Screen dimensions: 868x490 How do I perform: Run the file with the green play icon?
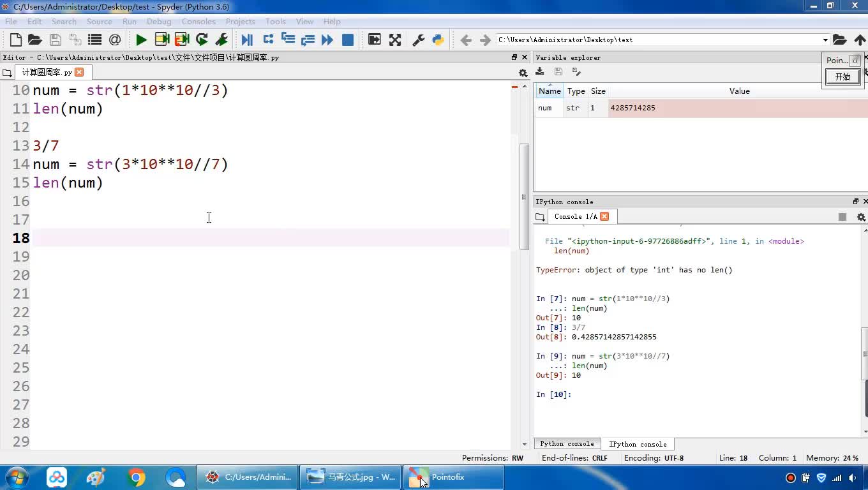click(x=141, y=40)
